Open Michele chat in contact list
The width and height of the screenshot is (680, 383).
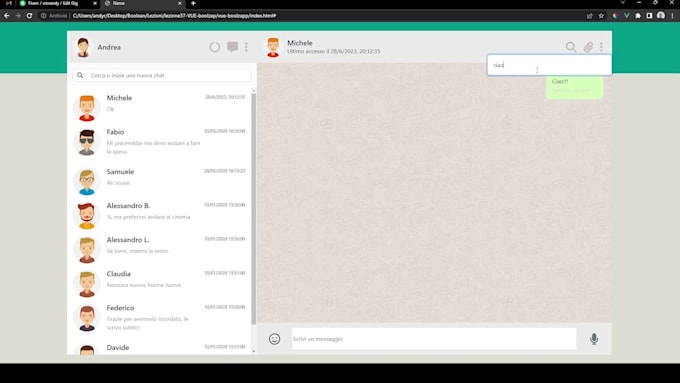pyautogui.click(x=161, y=107)
